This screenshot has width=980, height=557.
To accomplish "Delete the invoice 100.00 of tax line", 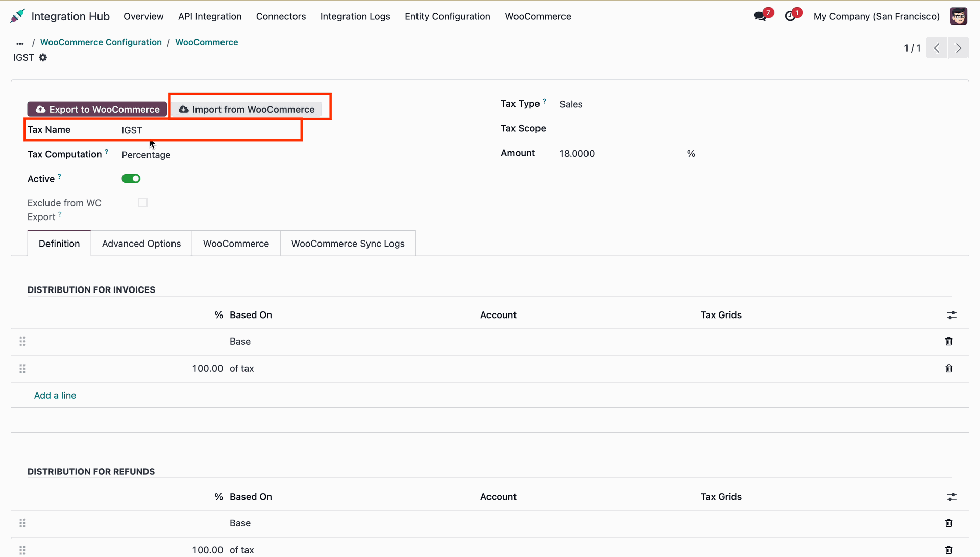I will tap(949, 369).
